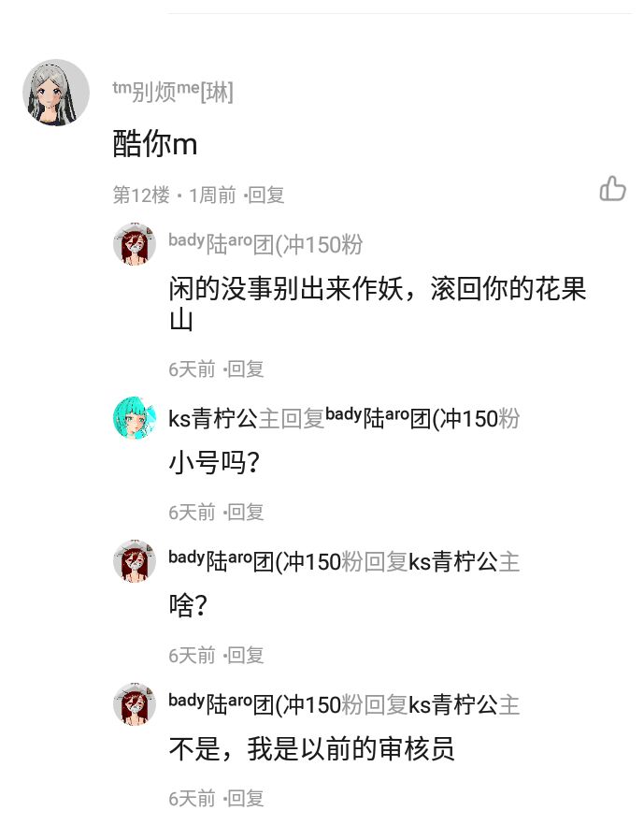Open red-haired avatar beside 啥? reply
The height and width of the screenshot is (825, 644).
click(x=135, y=561)
